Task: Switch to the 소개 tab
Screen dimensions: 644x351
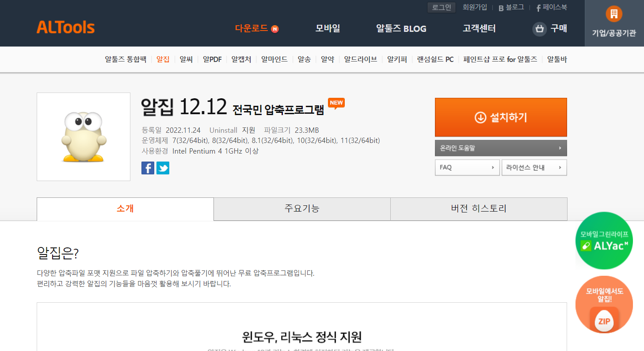Action: 125,209
